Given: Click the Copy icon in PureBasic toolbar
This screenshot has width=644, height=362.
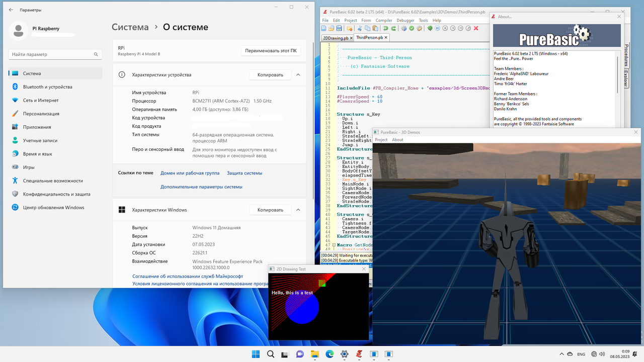Looking at the screenshot, I should (x=367, y=28).
